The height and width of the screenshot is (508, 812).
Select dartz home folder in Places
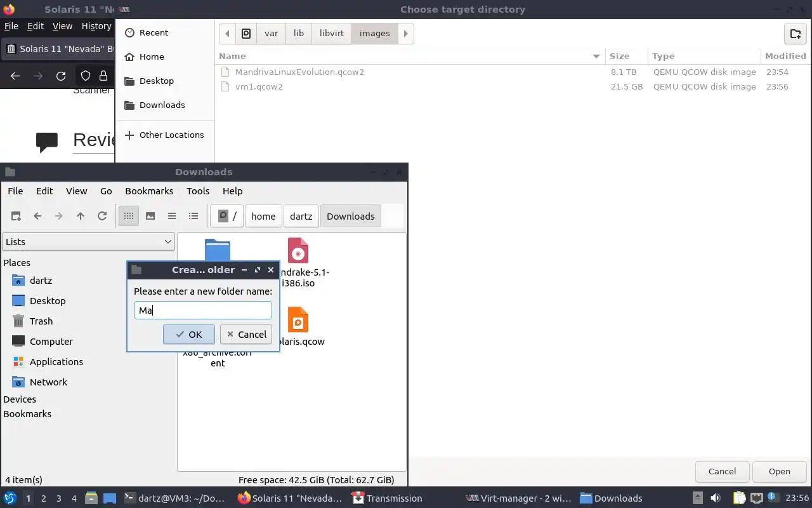click(41, 280)
